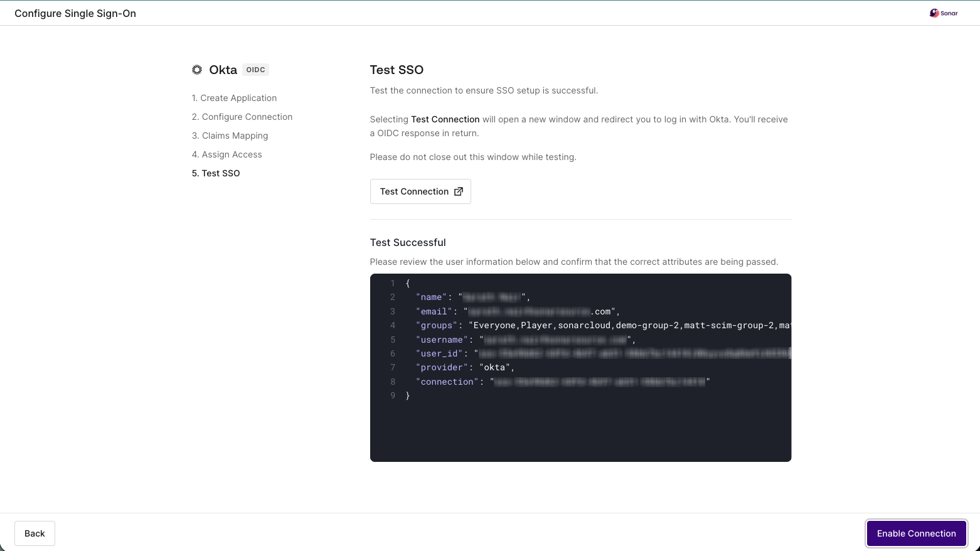Viewport: 980px width, 551px height.
Task: Click the "username" key in JSON output
Action: (441, 340)
